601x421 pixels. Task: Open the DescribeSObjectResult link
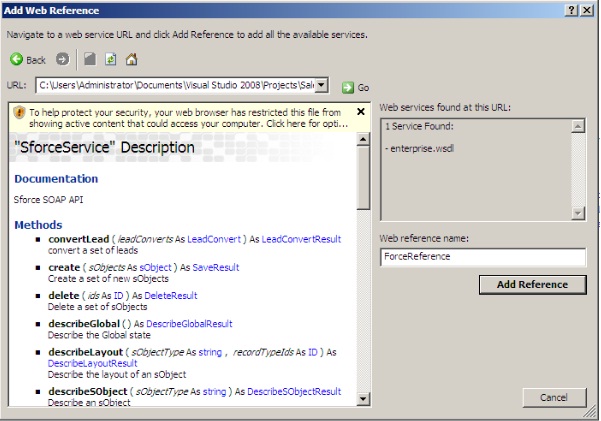pos(294,392)
